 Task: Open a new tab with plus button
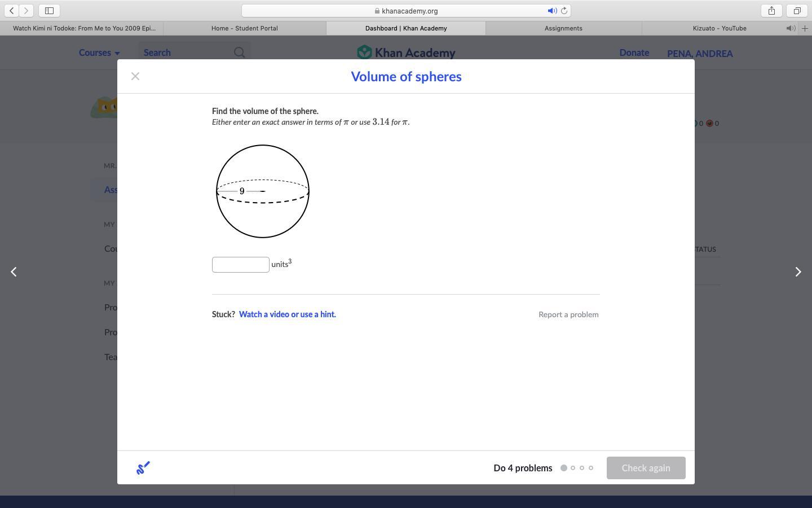(805, 28)
